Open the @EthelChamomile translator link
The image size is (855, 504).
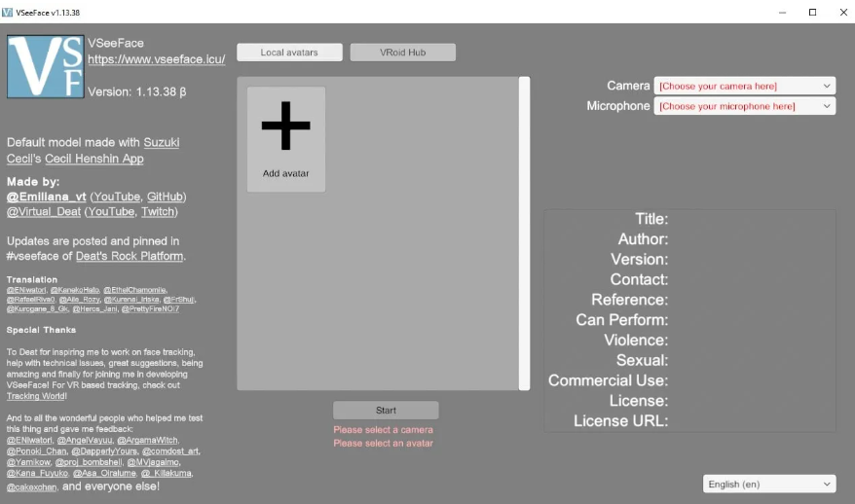tap(134, 290)
